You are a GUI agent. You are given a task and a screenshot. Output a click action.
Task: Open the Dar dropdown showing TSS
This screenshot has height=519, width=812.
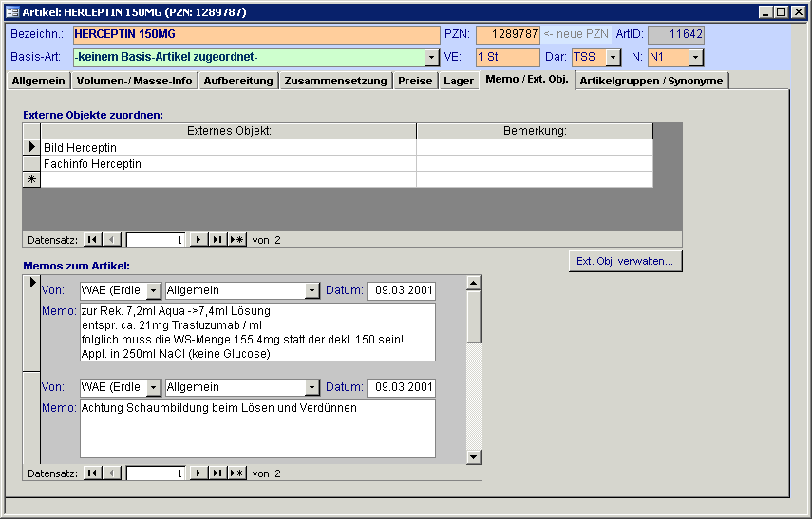[614, 58]
